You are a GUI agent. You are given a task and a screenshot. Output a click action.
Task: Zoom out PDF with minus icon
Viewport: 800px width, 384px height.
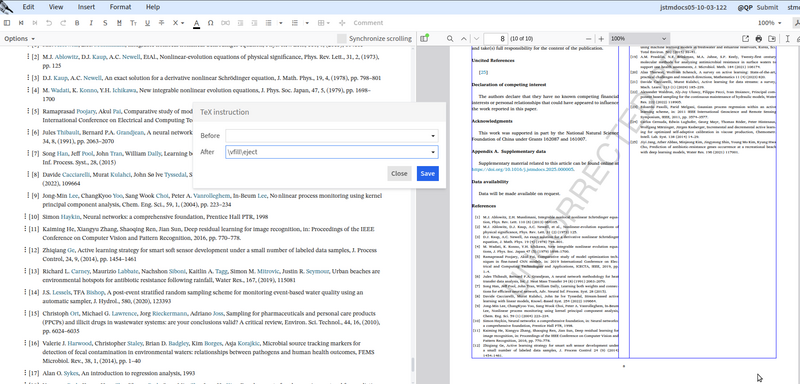(589, 39)
